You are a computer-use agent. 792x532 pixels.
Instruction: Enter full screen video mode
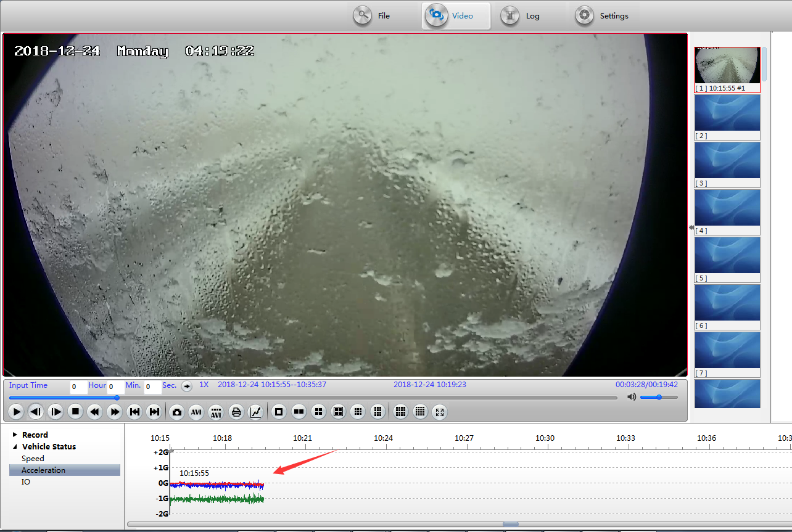[x=440, y=412]
